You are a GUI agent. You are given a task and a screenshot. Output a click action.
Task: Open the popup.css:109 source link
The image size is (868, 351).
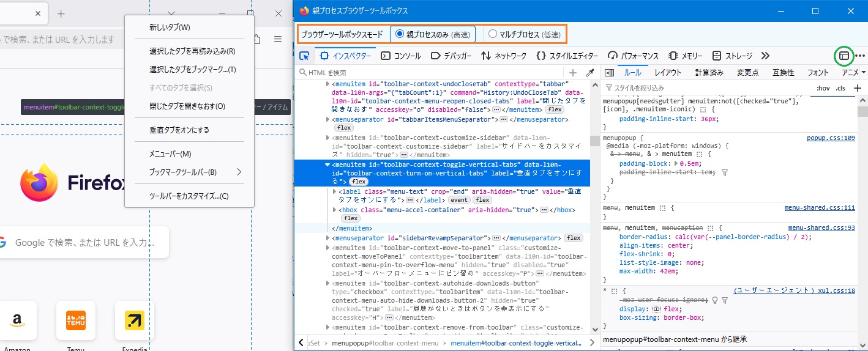[x=830, y=138]
